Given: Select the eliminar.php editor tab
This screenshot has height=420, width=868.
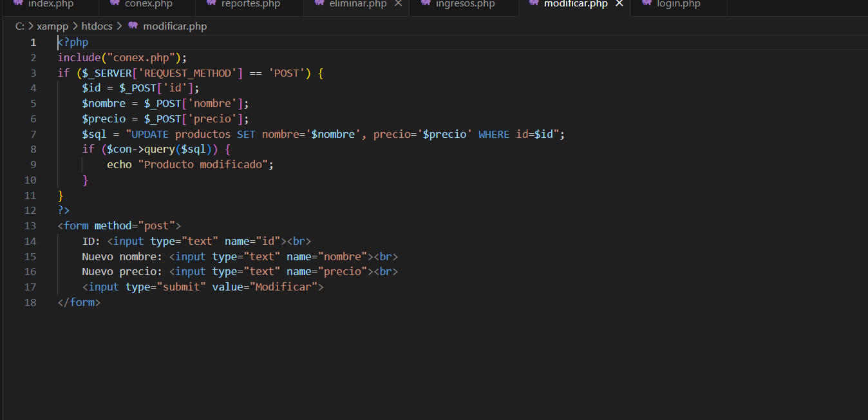Looking at the screenshot, I should point(357,4).
